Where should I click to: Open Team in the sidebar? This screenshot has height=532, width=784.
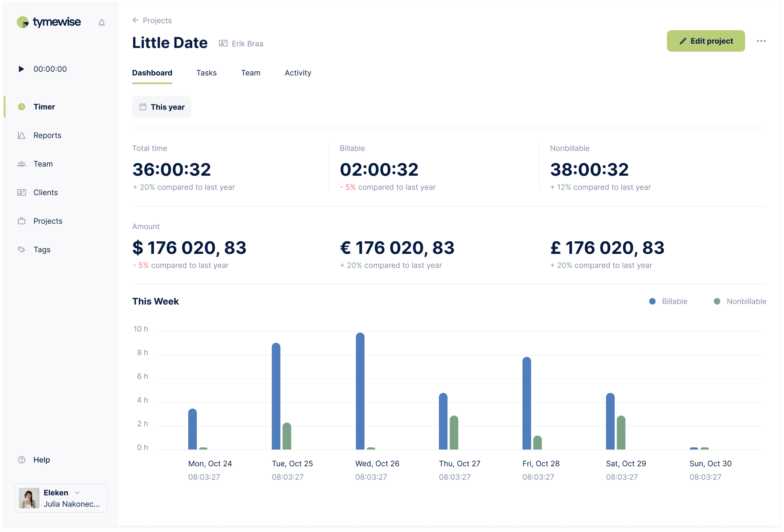pyautogui.click(x=43, y=164)
